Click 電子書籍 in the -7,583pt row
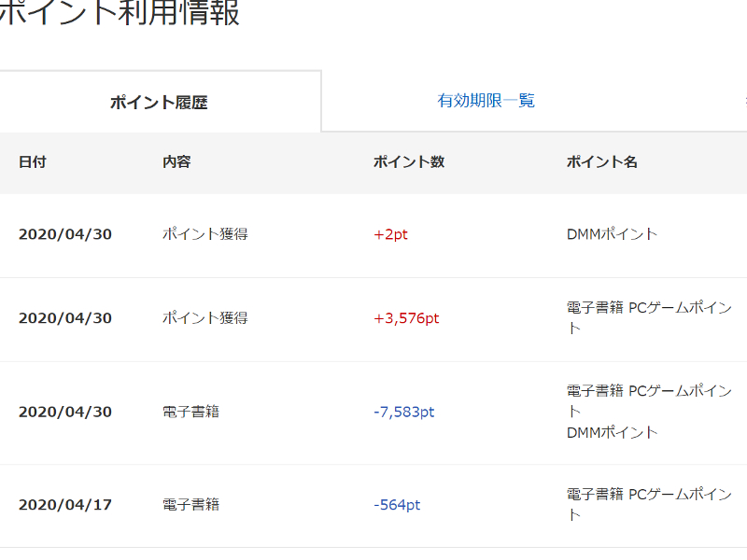Image resolution: width=747 pixels, height=560 pixels. pos(191,412)
